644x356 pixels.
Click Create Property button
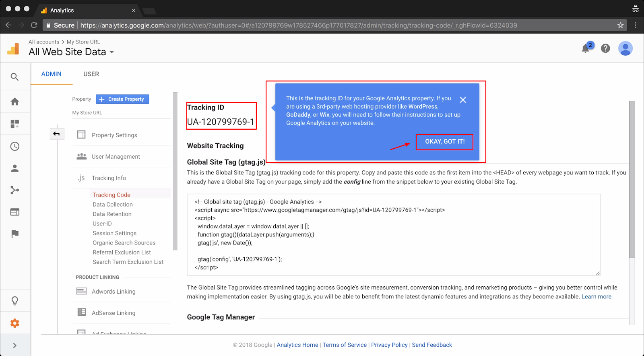click(122, 99)
